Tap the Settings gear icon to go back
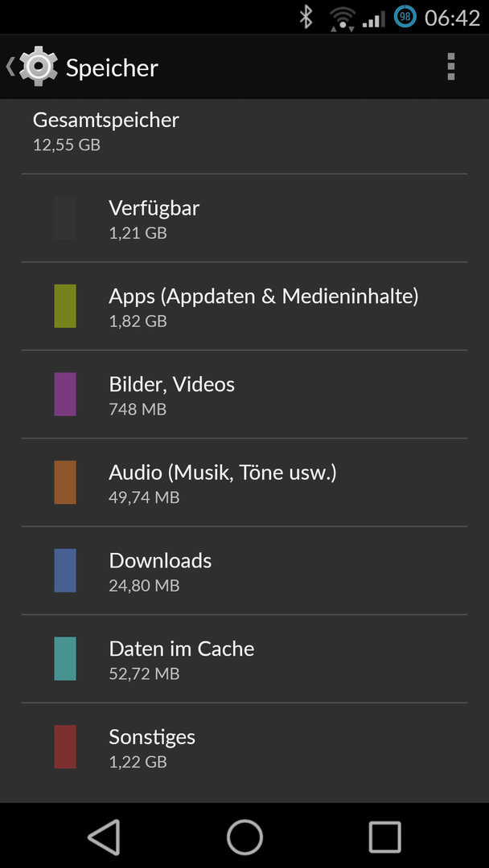The image size is (489, 868). 39,67
